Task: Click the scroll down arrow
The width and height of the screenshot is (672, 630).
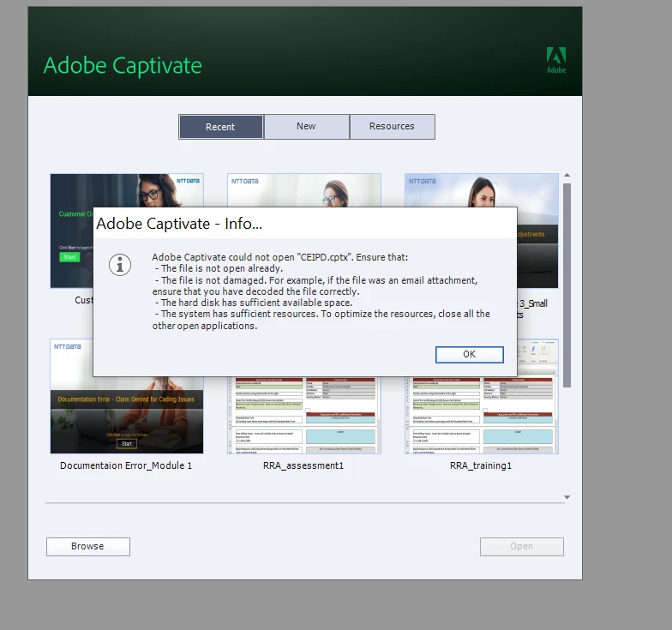Action: tap(567, 497)
